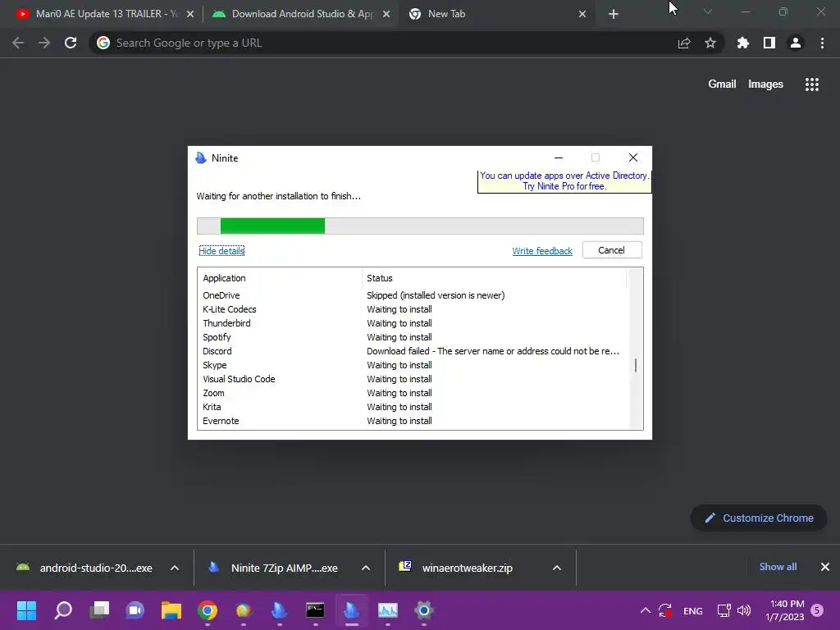The width and height of the screenshot is (840, 630).
Task: Open the Gmail link
Action: tap(722, 84)
